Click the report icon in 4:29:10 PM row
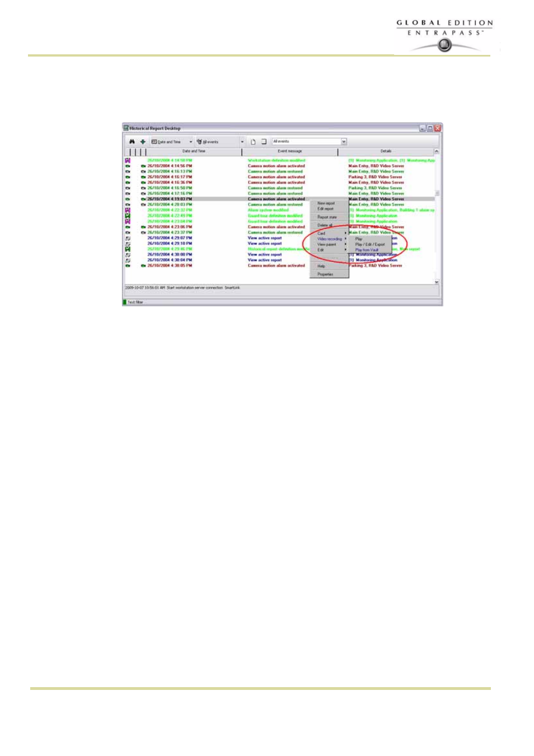The image size is (534, 756). click(x=128, y=244)
